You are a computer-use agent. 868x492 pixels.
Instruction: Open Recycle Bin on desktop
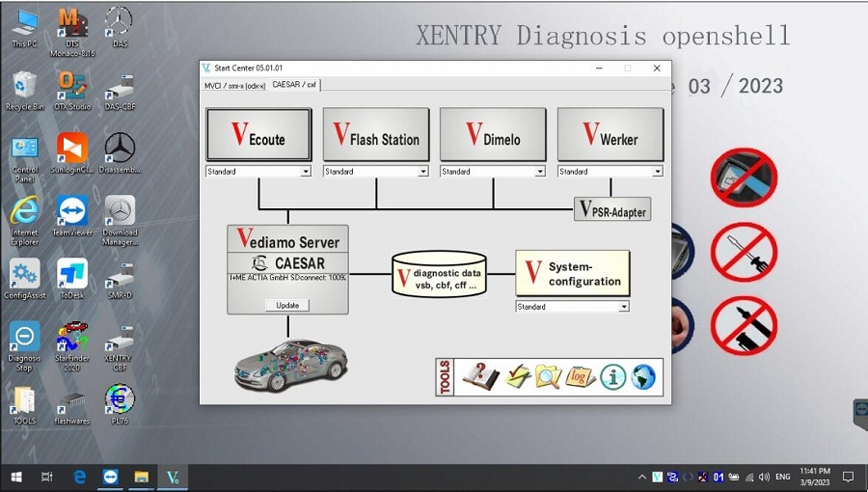pos(24,92)
